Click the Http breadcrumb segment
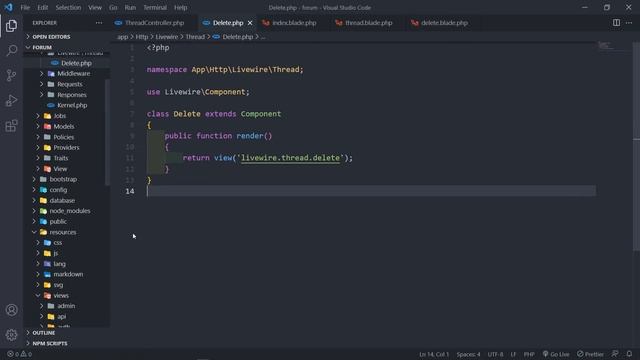This screenshot has height=360, width=640. (142, 37)
